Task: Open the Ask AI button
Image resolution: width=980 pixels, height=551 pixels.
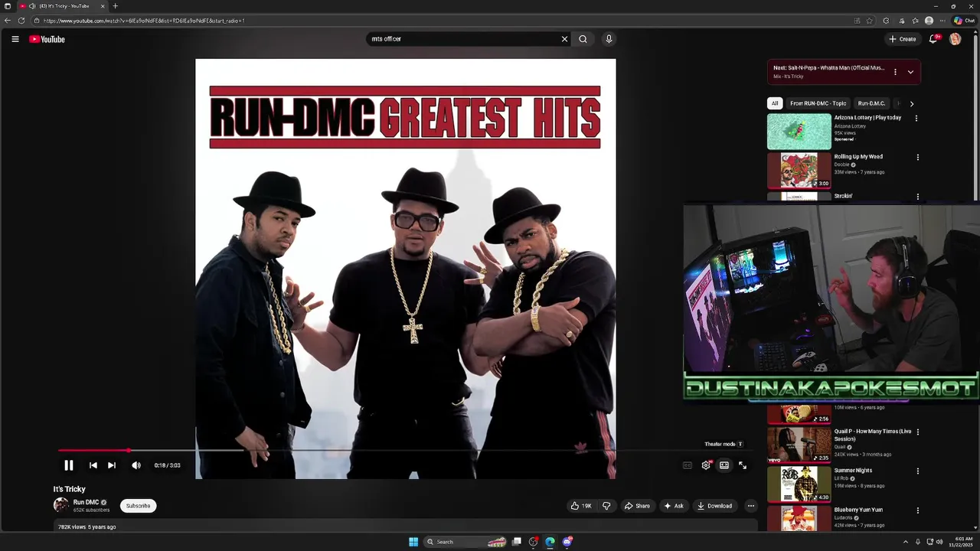Action: tap(674, 506)
